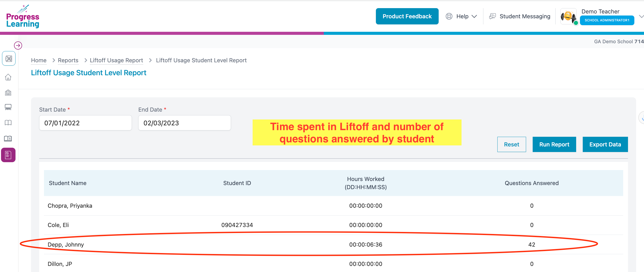This screenshot has height=272, width=644.
Task: Open the open-book sidebar icon
Action: point(8,123)
